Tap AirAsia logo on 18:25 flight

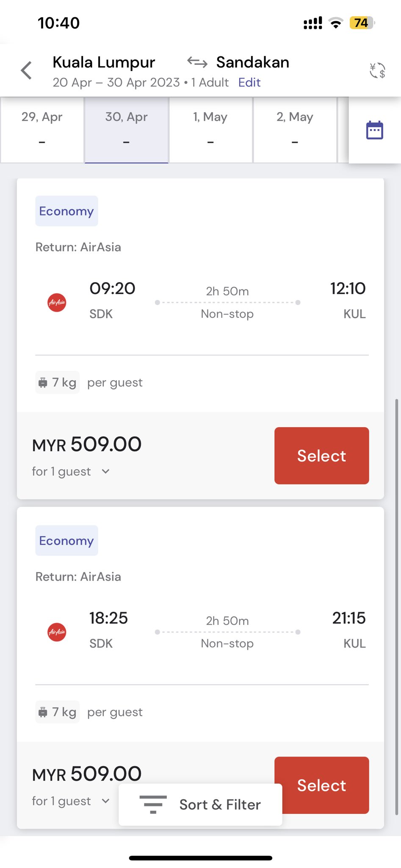point(57,632)
